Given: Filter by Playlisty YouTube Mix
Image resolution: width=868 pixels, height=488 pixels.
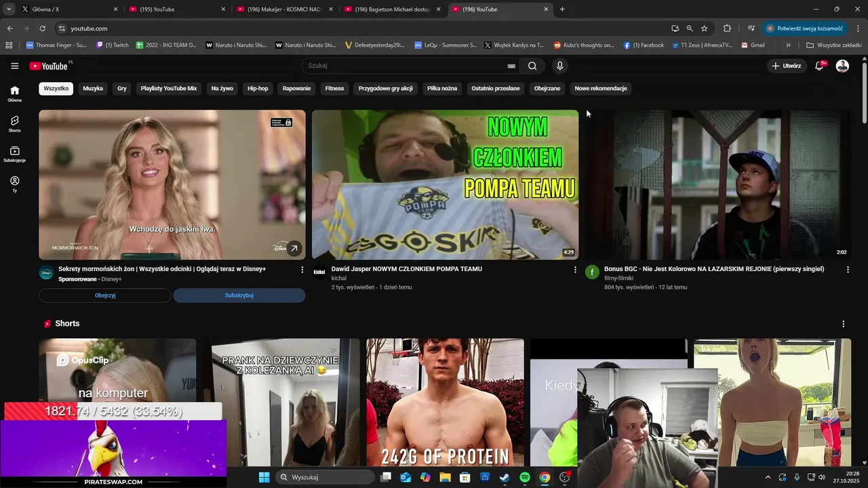Looking at the screenshot, I should click(x=169, y=89).
